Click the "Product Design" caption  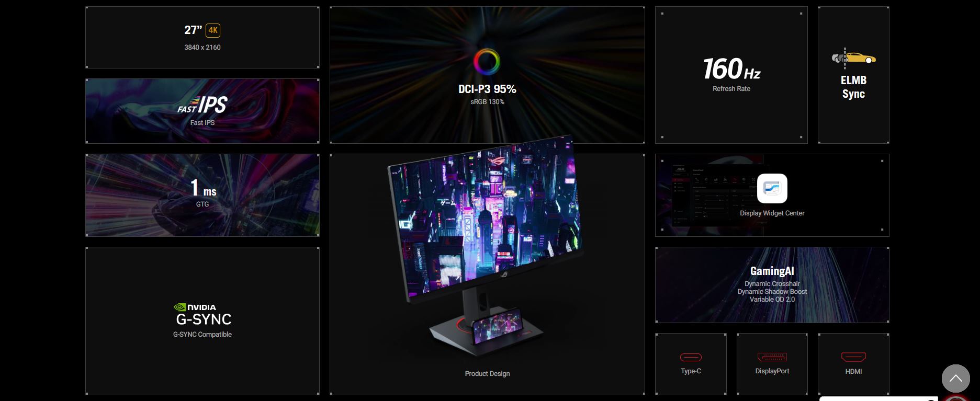(487, 373)
